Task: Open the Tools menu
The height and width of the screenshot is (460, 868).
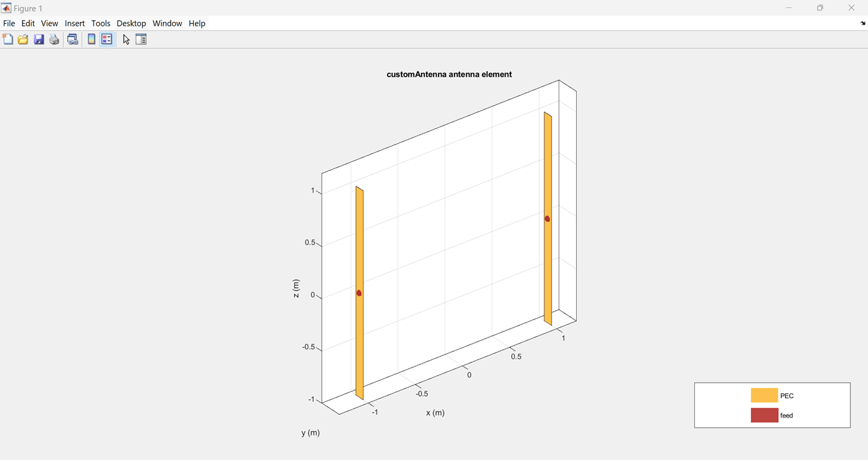Action: [101, 23]
